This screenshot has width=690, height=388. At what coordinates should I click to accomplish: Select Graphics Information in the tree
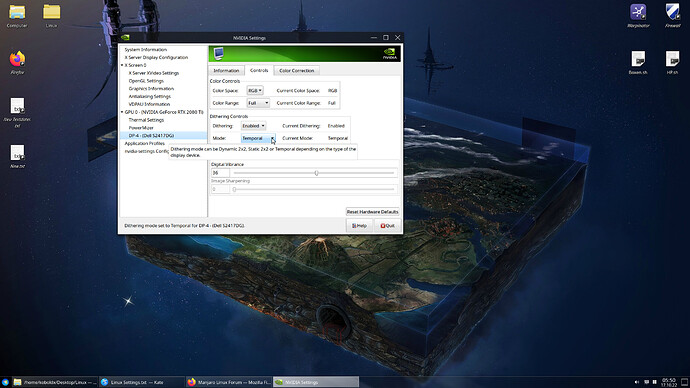151,88
